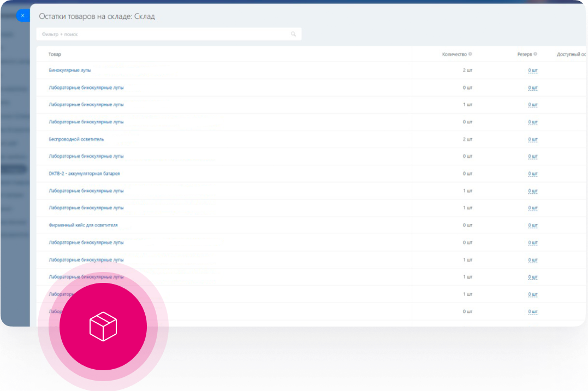Click the pink box package icon
This screenshot has height=391, width=588.
[x=103, y=327]
